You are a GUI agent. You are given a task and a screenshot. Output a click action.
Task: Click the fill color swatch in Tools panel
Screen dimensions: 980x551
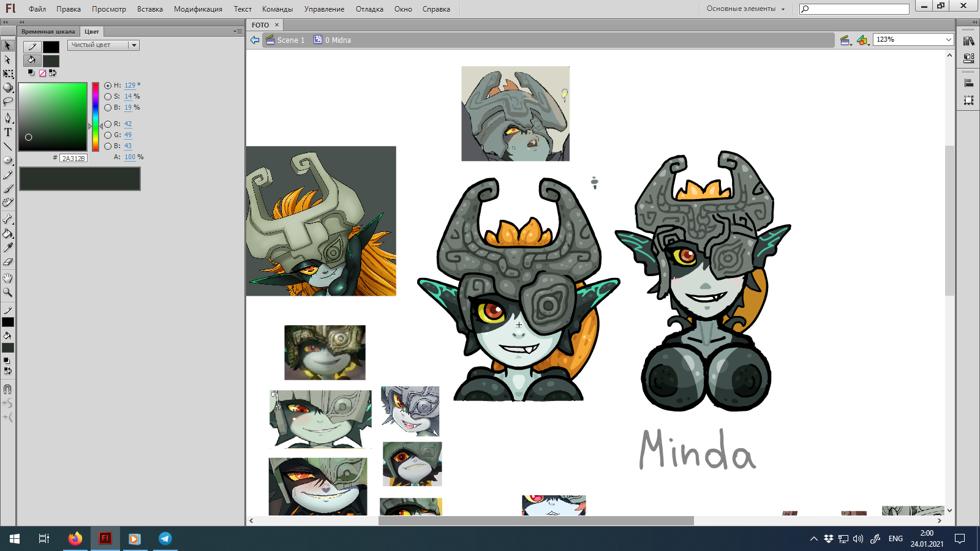click(8, 348)
